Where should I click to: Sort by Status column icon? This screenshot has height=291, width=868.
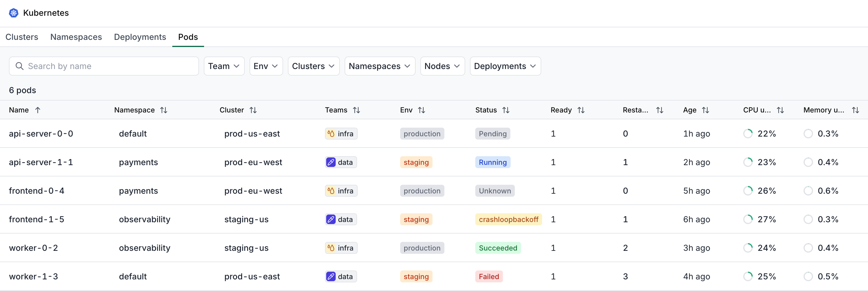click(x=506, y=110)
